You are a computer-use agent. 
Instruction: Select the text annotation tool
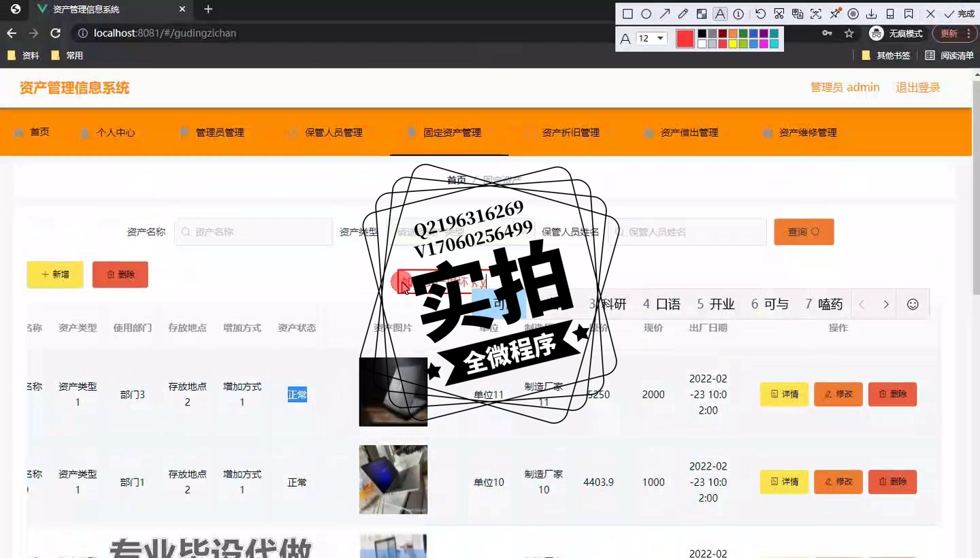(720, 14)
